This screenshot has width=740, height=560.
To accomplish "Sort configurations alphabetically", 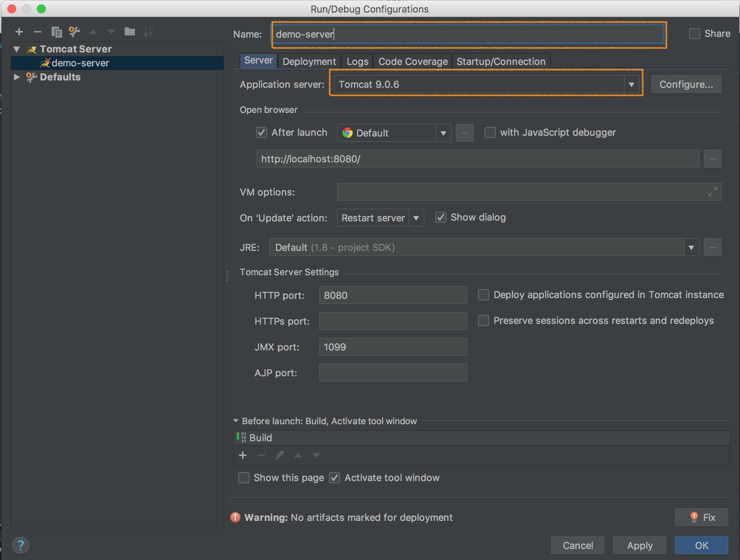I will [x=148, y=32].
